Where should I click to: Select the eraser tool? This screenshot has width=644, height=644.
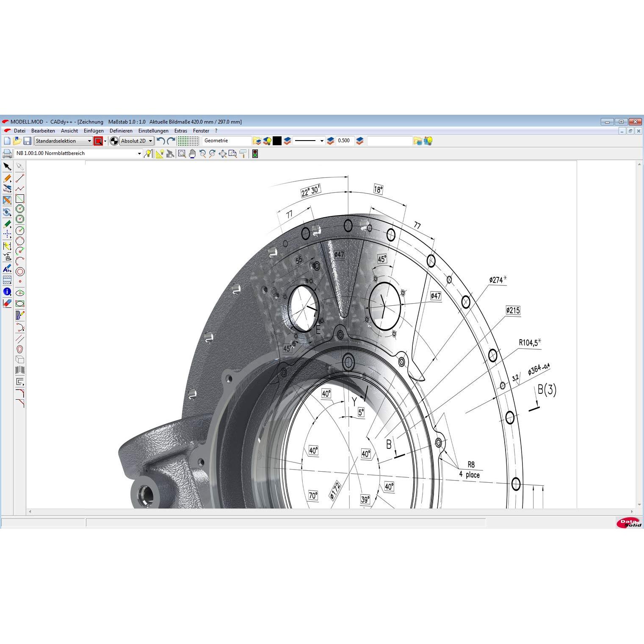(7, 303)
